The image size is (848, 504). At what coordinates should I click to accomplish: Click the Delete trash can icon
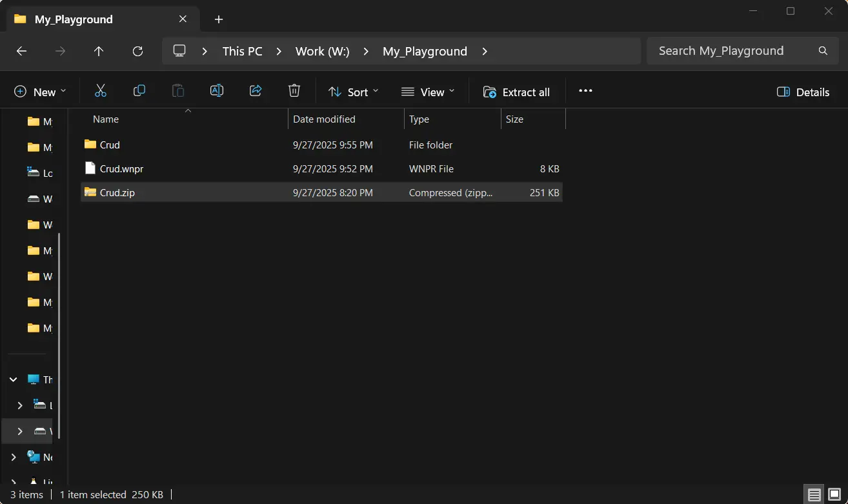pyautogui.click(x=294, y=91)
